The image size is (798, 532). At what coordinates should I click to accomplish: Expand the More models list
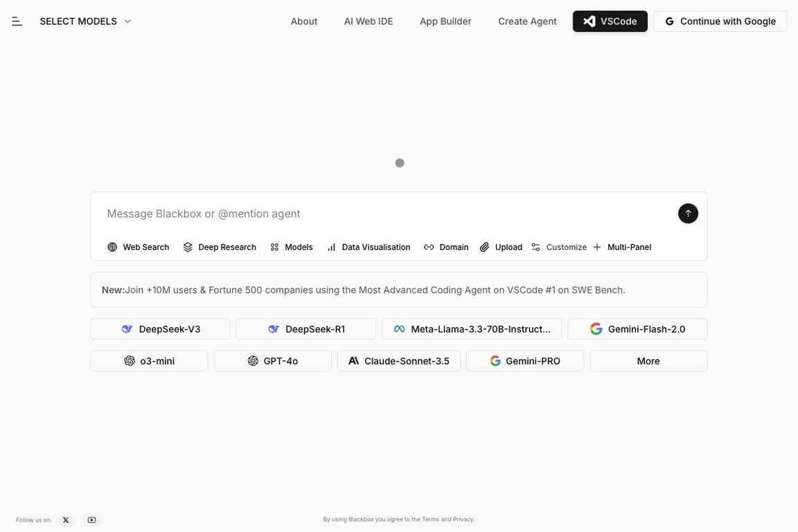click(648, 361)
